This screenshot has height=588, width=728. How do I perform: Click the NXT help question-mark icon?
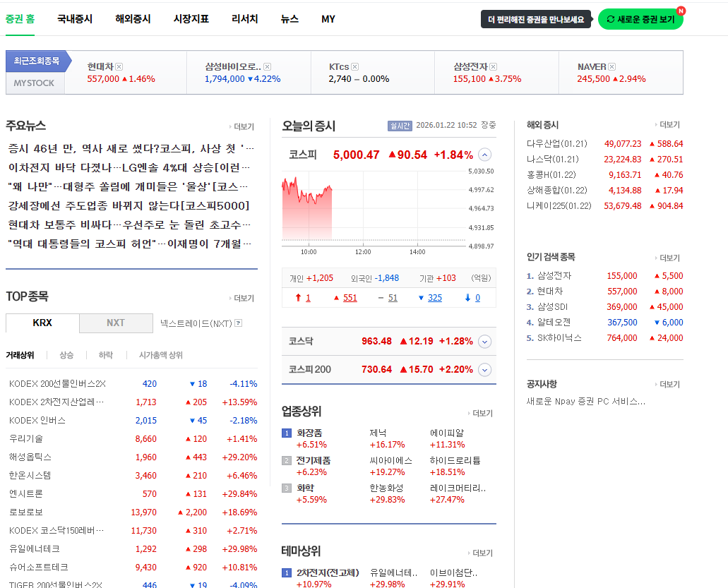coord(238,323)
